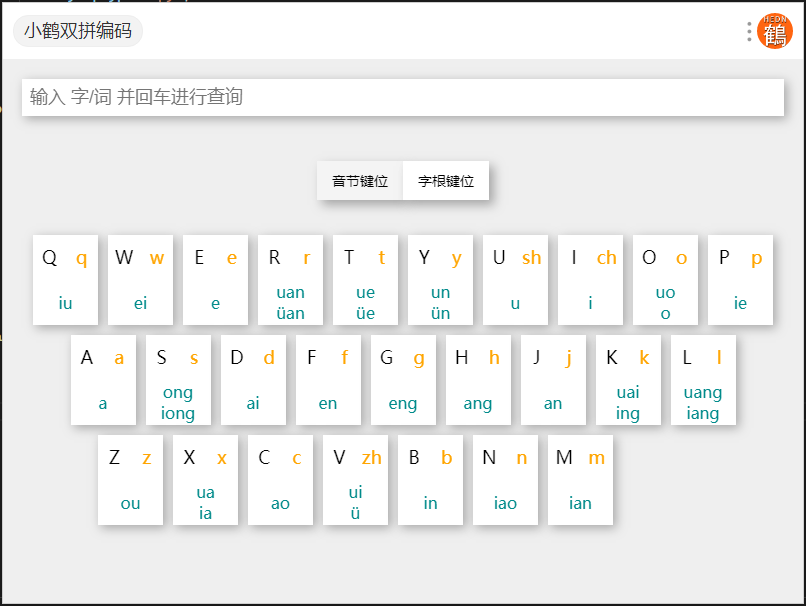
Task: Select the M key card (ian)
Action: coord(581,480)
